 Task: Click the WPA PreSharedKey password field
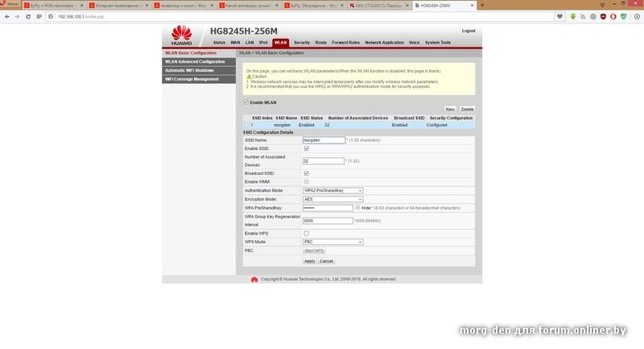328,208
